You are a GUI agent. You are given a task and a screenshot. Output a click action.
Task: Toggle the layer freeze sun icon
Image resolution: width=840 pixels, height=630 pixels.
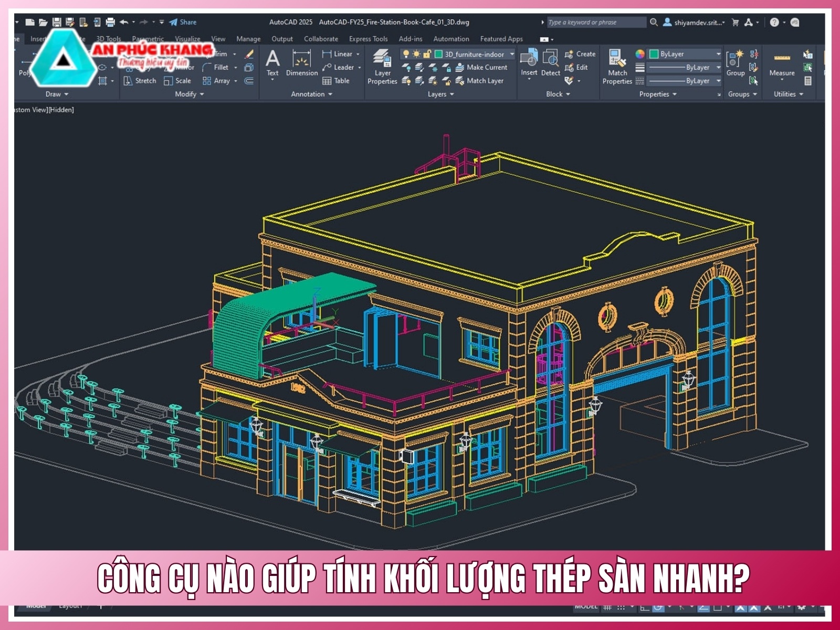(416, 54)
